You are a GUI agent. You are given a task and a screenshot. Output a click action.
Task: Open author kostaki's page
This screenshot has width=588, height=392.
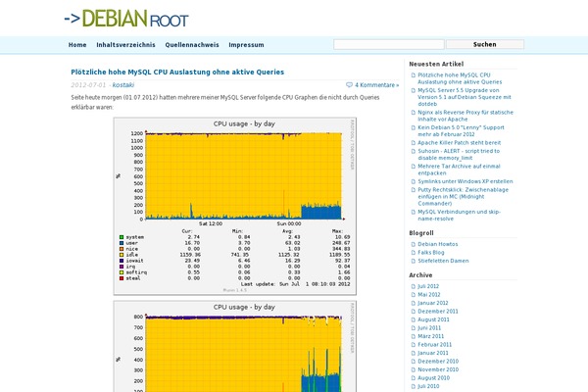coord(123,85)
